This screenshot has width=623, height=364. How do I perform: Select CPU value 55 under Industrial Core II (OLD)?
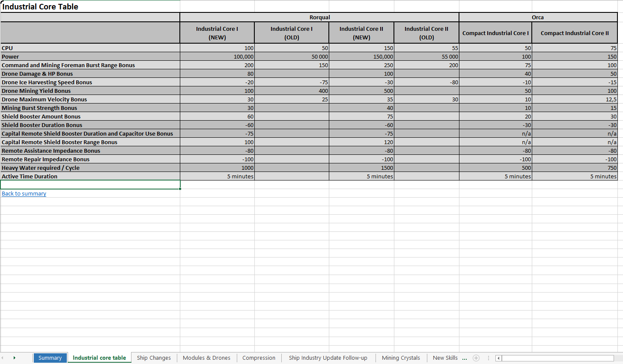click(x=426, y=48)
